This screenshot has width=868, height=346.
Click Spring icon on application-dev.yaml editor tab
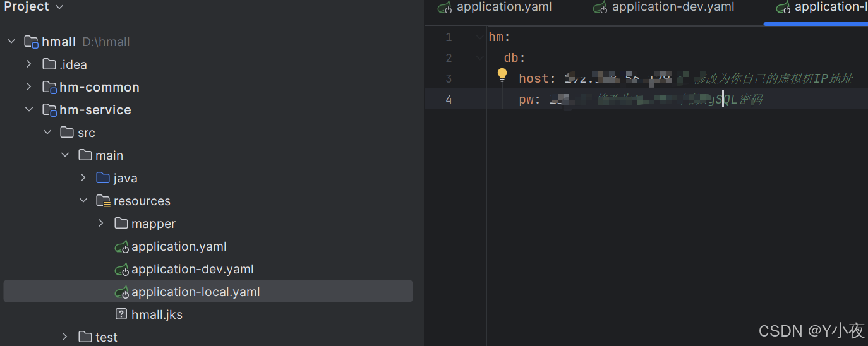600,8
